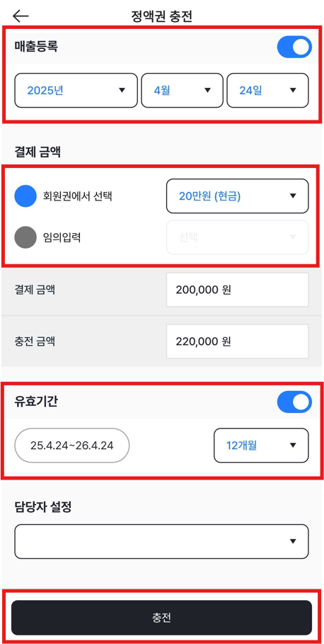Choose the 임의입력 radio option
This screenshot has height=644, width=324.
(25, 237)
